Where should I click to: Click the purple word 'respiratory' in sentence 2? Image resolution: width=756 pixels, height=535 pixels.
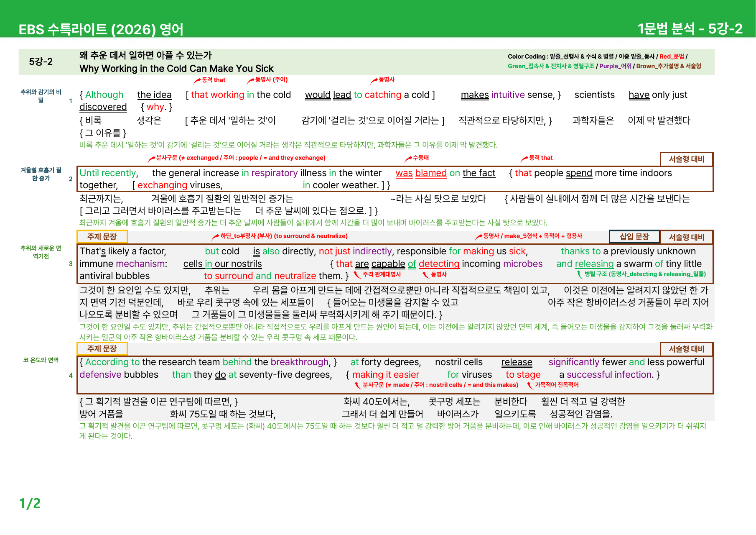click(275, 173)
